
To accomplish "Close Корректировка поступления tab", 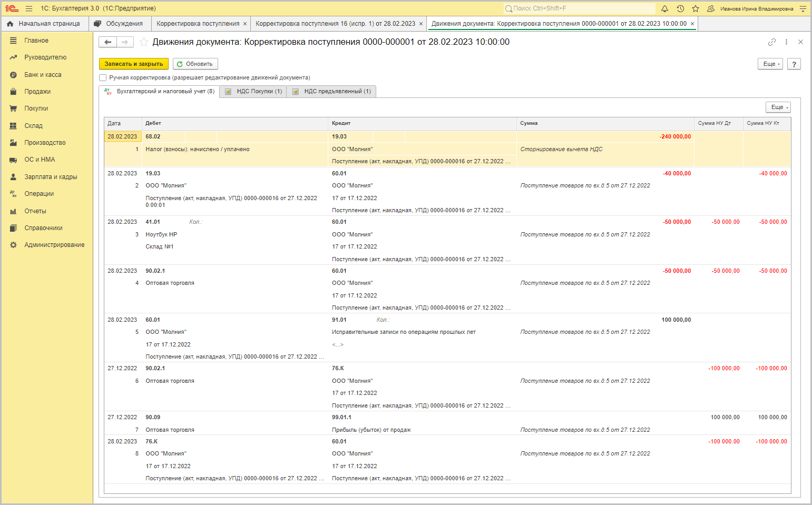I will click(245, 24).
